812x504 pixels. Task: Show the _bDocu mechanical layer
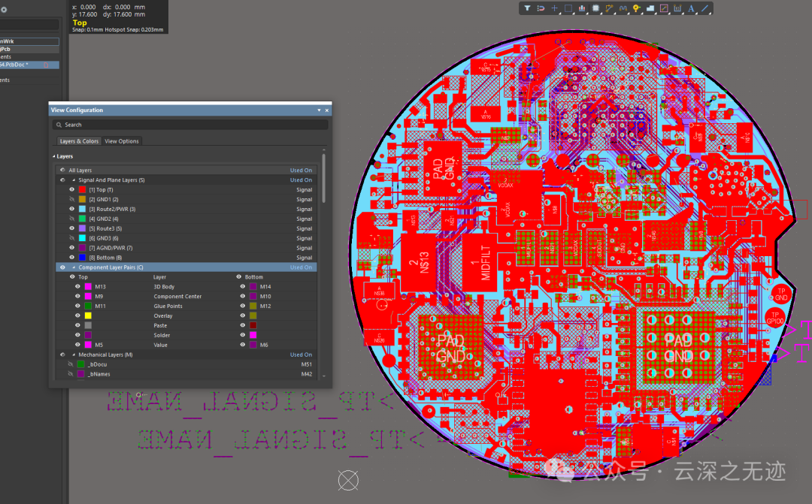coord(71,364)
